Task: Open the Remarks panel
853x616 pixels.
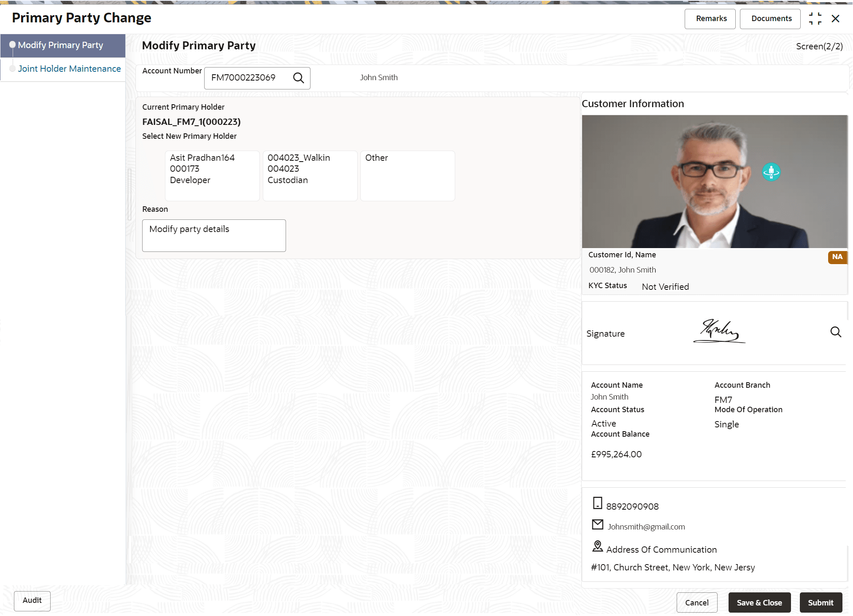Action: click(711, 19)
